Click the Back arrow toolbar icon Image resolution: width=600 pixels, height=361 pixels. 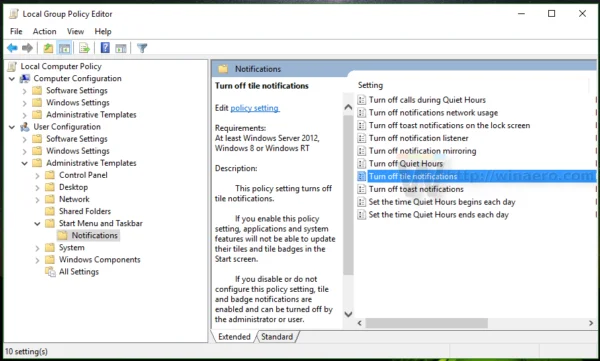pyautogui.click(x=12, y=48)
